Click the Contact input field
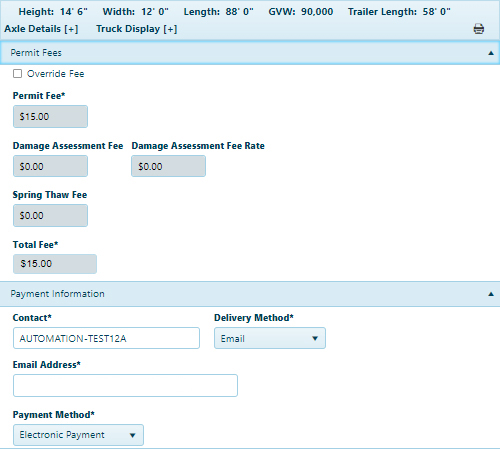 coord(106,338)
